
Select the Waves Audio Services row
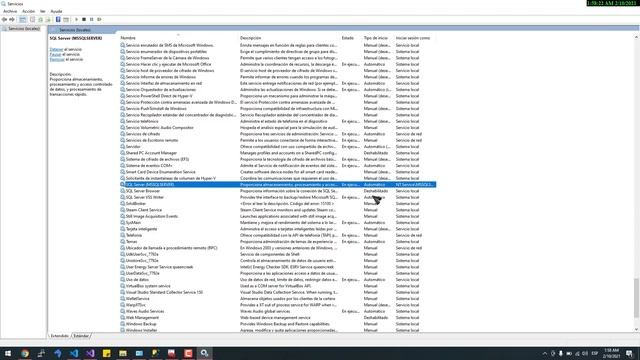pyautogui.click(x=278, y=311)
